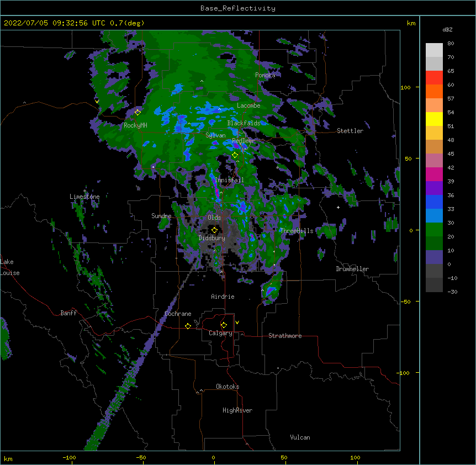Click the asterisk marker above Limestone label
Screen dimensions: 476x465
pos(84,191)
